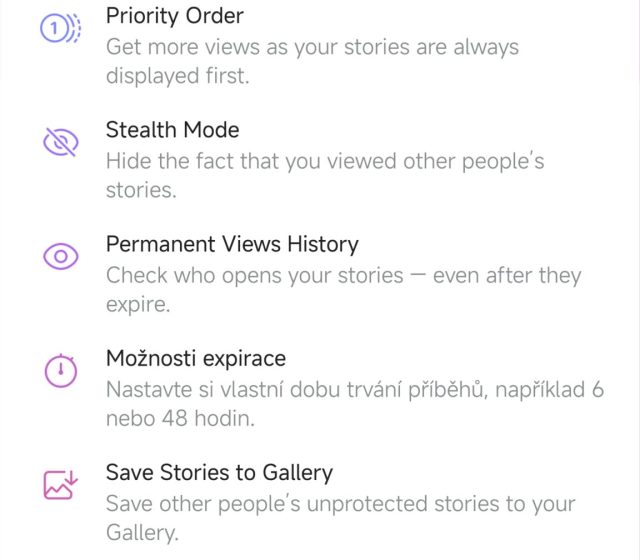The width and height of the screenshot is (640, 560).
Task: Click the "expire." text line
Action: pyautogui.click(x=140, y=305)
